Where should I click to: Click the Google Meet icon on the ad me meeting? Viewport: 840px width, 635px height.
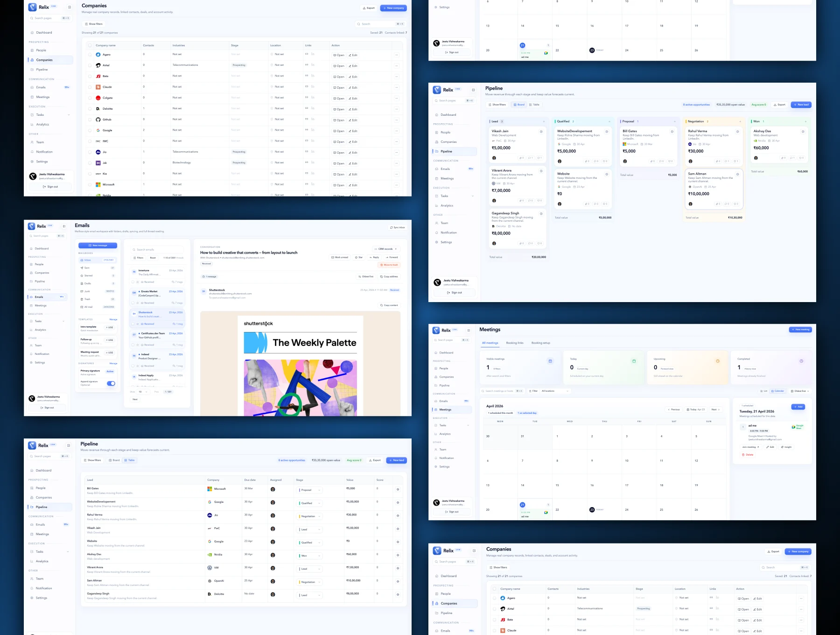coord(794,426)
